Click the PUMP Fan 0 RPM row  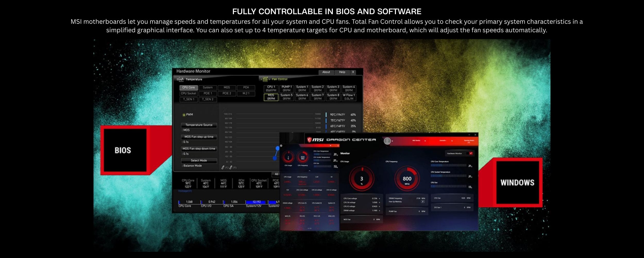(x=407, y=211)
